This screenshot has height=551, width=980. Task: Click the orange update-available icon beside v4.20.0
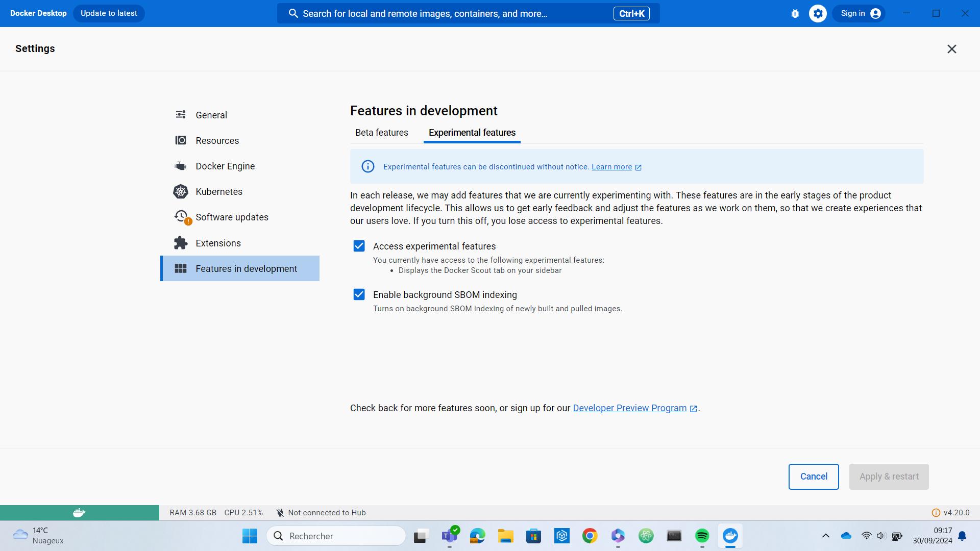point(936,513)
